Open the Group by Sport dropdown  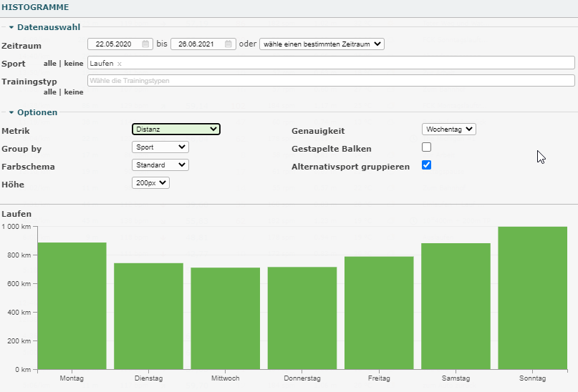click(x=160, y=147)
